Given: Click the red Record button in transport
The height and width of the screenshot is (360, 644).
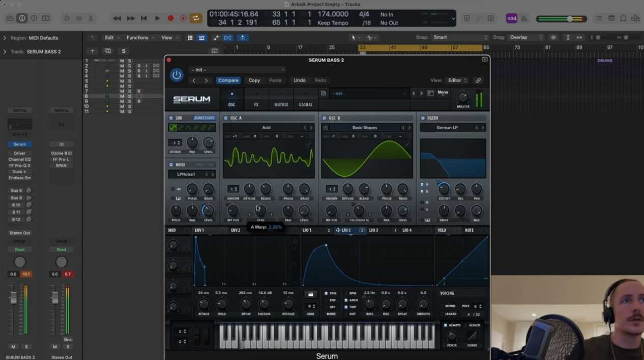Looking at the screenshot, I should pyautogui.click(x=171, y=18).
